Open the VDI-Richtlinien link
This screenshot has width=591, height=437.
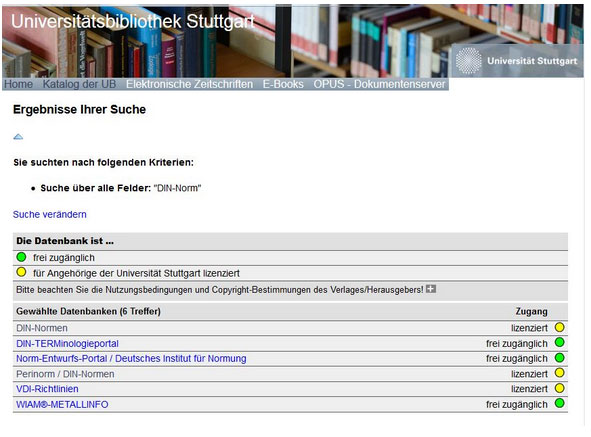(47, 389)
